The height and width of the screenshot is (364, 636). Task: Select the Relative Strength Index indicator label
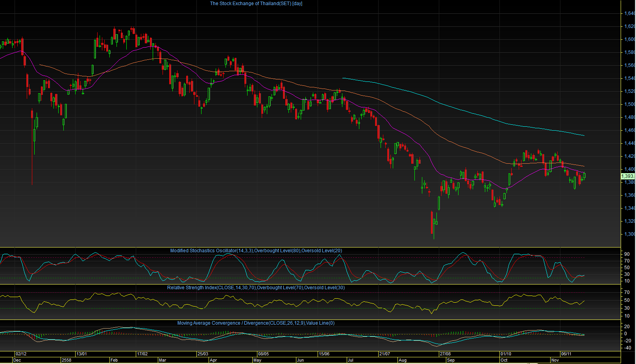tap(256, 288)
